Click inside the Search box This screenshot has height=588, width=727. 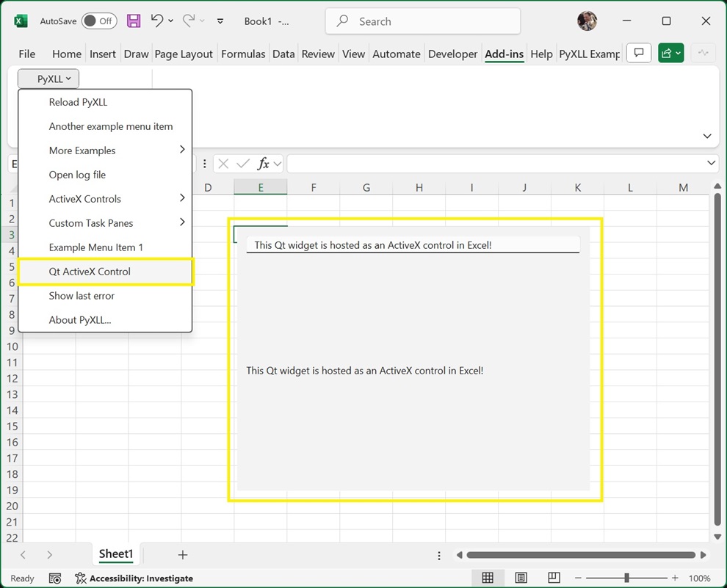click(x=422, y=21)
